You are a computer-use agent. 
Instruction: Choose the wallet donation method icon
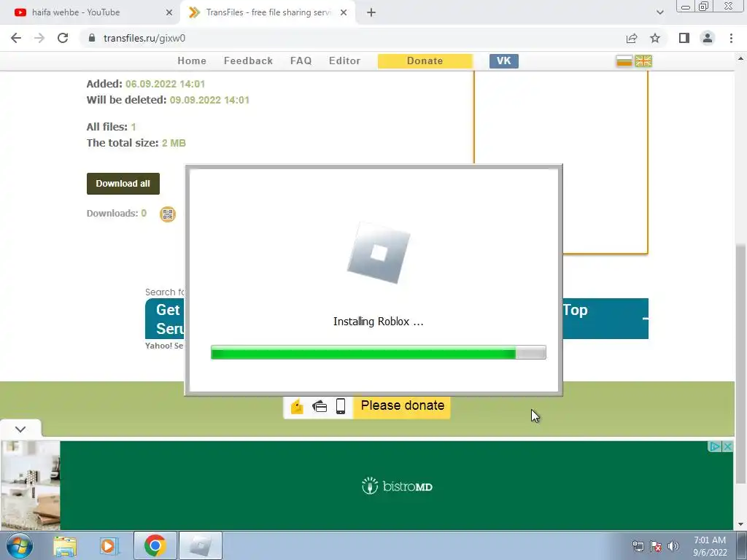point(297,406)
